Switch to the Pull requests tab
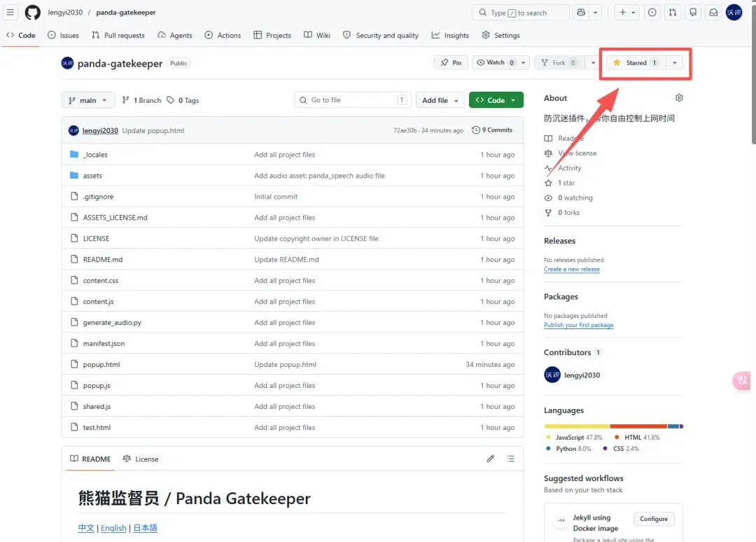Image resolution: width=756 pixels, height=542 pixels. (x=118, y=35)
